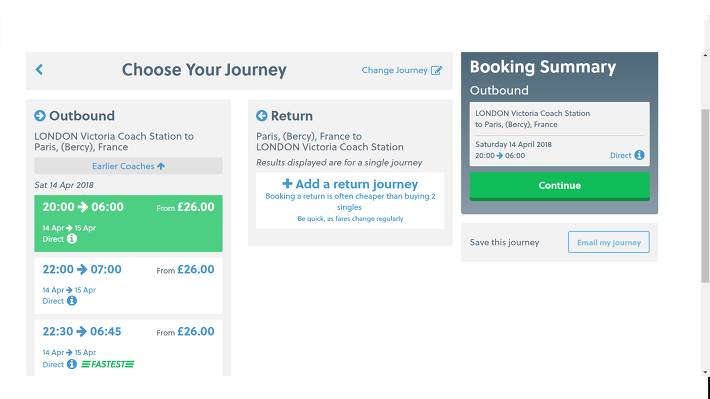Screen dimensions: 710x399
Task: Click the page vertical scrollbar thumb
Action: [705, 196]
